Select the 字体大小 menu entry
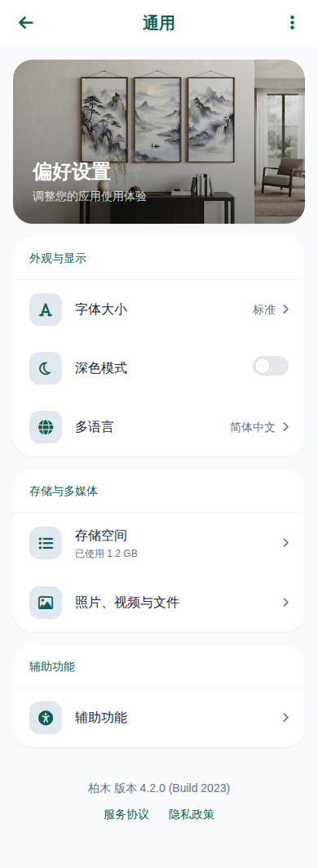The height and width of the screenshot is (868, 318). [159, 309]
